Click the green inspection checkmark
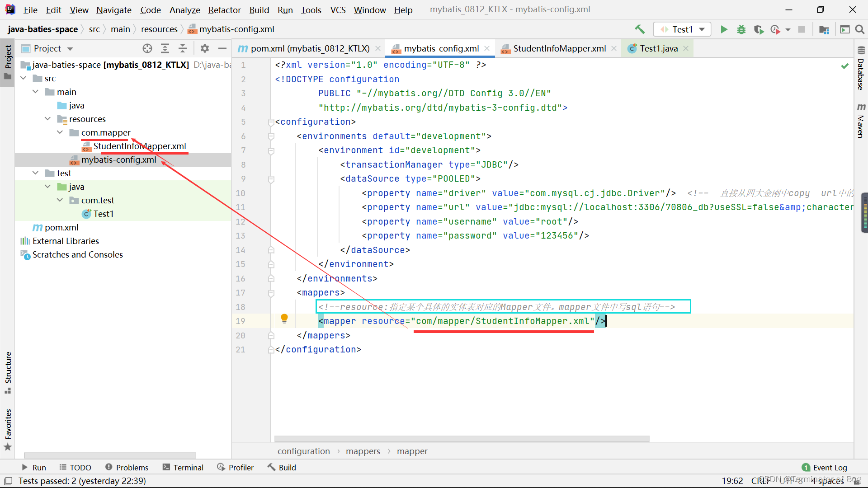 844,66
